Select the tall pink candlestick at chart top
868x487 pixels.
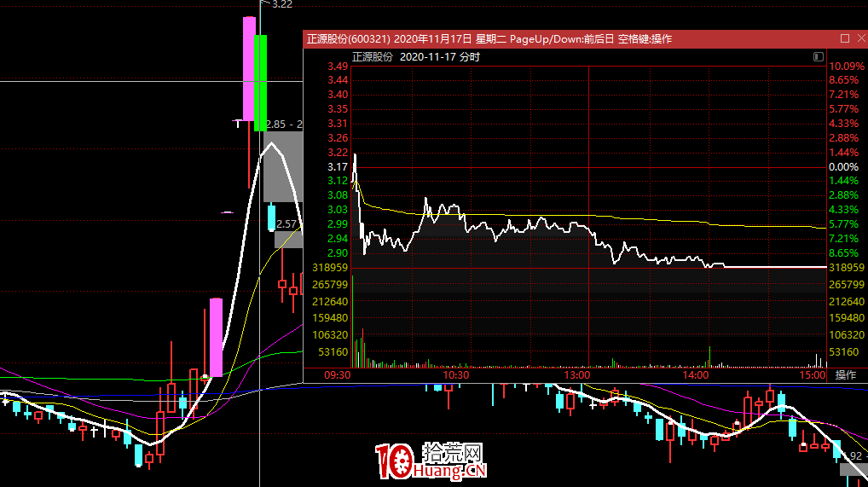[249, 69]
